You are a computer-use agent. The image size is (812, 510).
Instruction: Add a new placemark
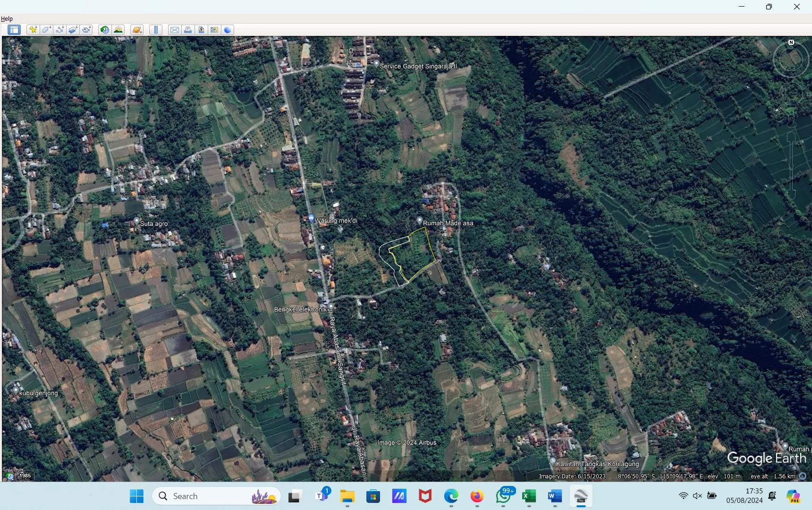33,30
